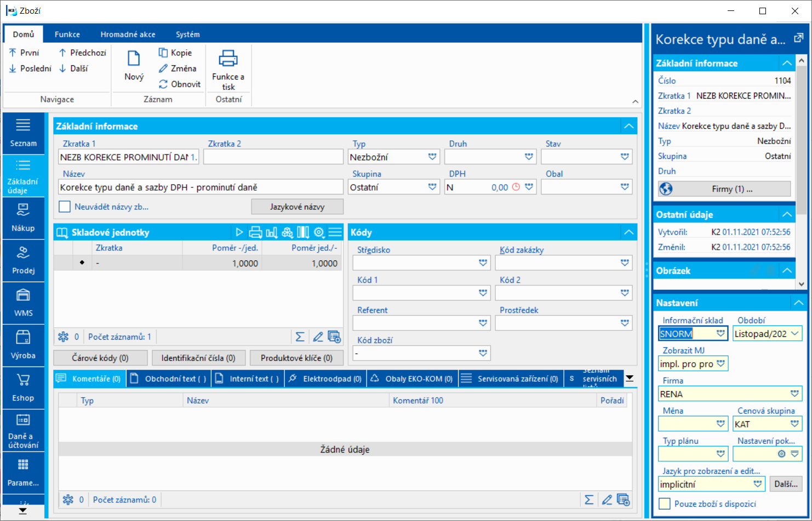This screenshot has width=812, height=521.
Task: Open Funkce a tisk print functions
Action: (228, 70)
